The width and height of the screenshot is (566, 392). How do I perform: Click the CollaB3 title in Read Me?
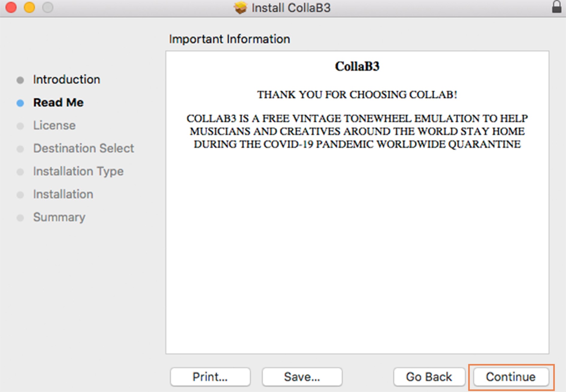[x=357, y=66]
